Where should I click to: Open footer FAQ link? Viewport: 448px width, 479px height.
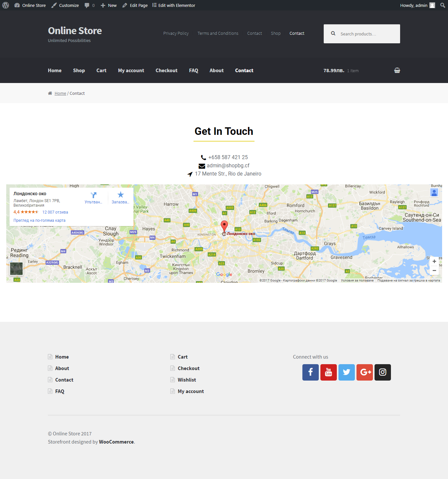(60, 391)
